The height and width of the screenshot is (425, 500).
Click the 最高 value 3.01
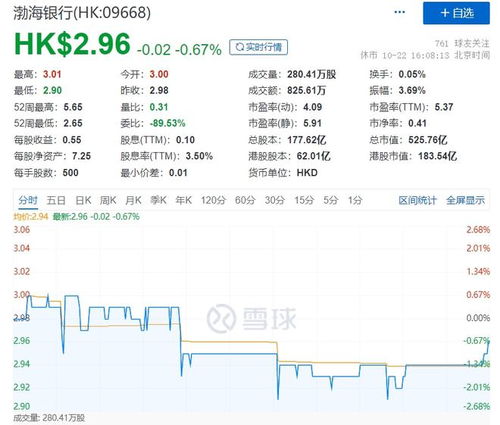click(x=52, y=74)
